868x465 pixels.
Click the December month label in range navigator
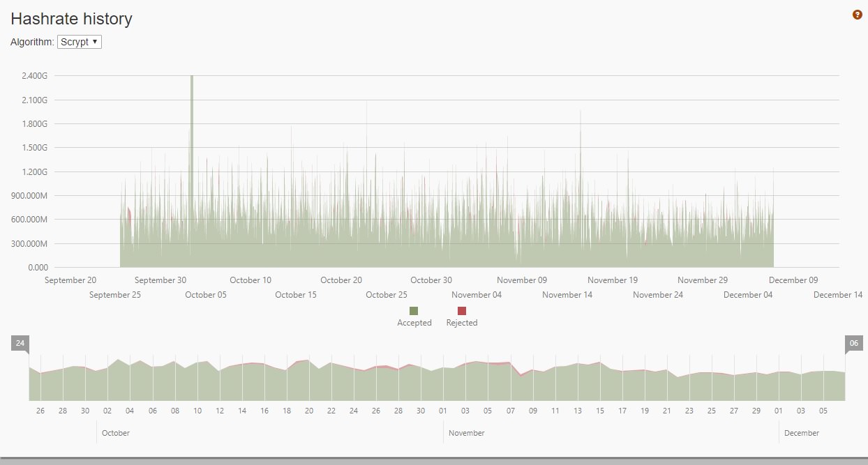click(802, 433)
